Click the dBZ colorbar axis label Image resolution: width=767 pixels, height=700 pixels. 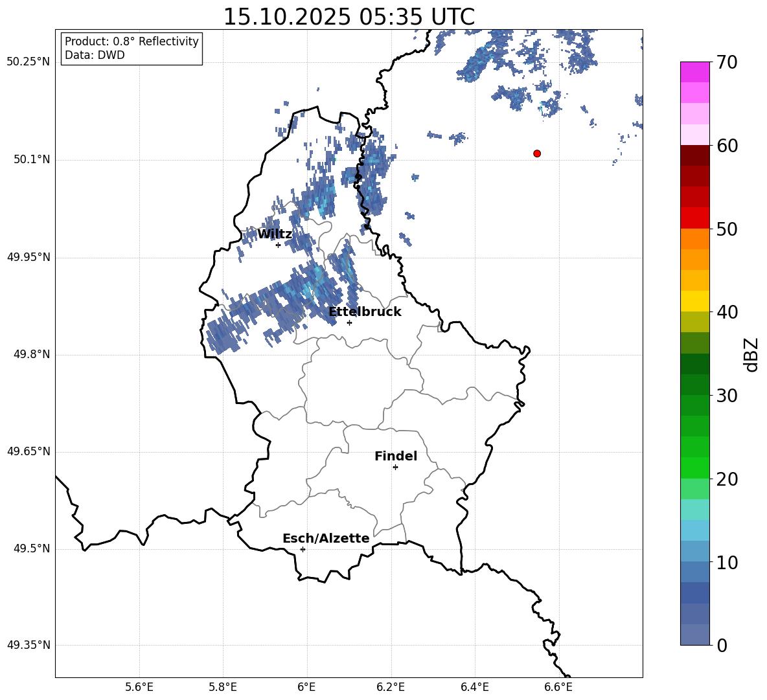752,354
